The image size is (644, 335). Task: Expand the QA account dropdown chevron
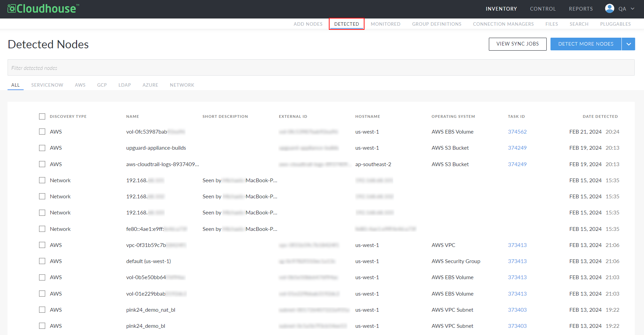point(632,9)
